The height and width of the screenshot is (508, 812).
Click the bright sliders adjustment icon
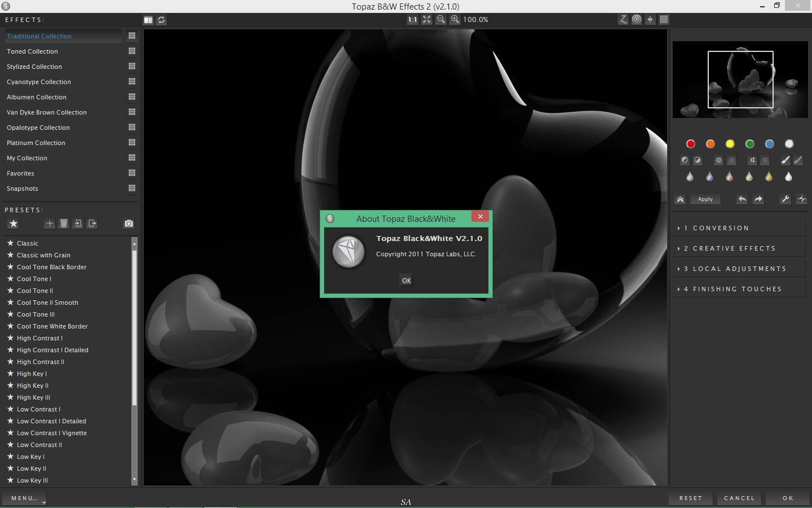click(752, 160)
